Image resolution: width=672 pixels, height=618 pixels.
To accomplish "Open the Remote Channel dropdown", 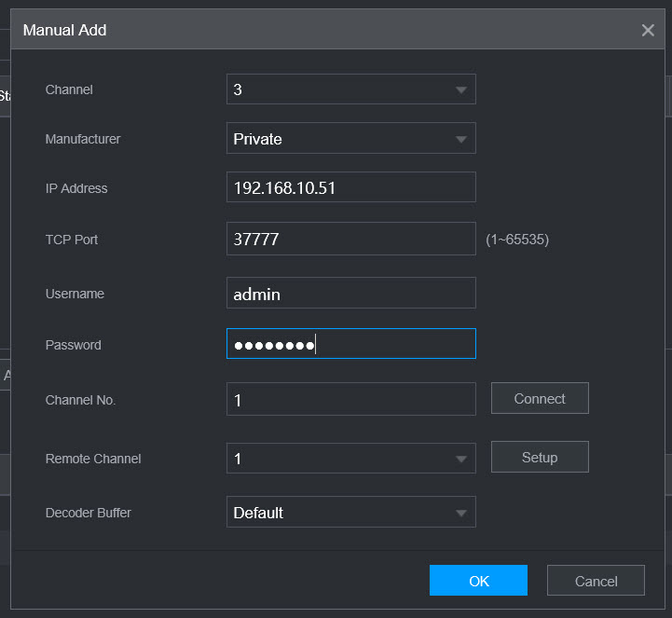I will pyautogui.click(x=350, y=459).
